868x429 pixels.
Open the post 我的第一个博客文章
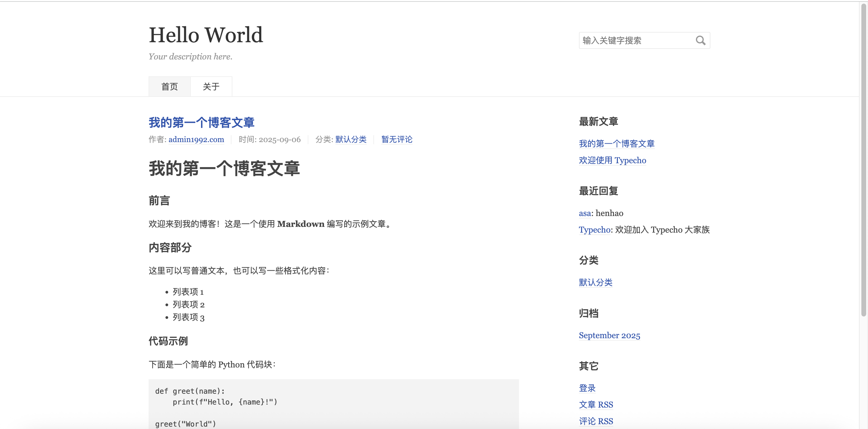[201, 123]
